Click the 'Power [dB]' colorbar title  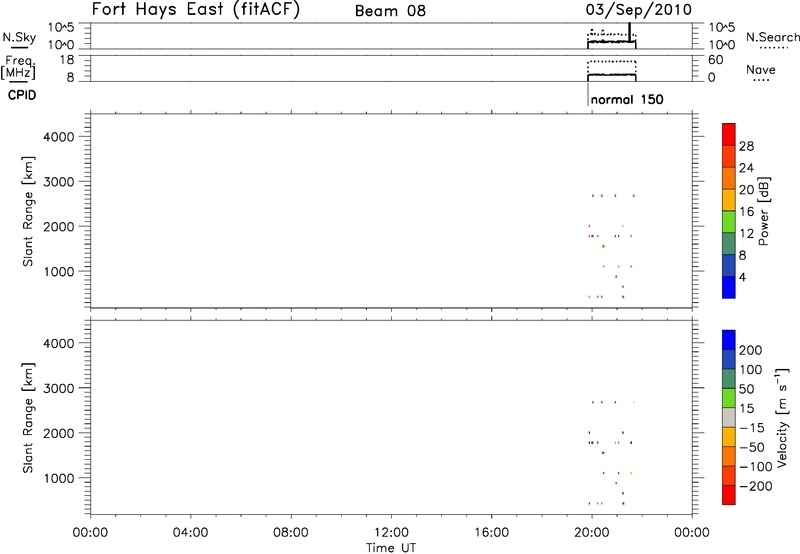click(x=764, y=211)
